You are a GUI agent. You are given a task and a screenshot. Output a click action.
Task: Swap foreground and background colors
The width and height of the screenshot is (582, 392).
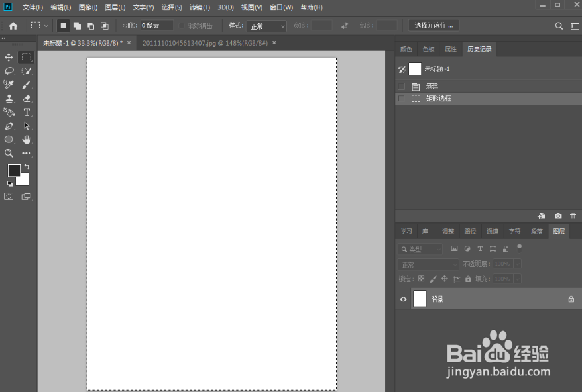click(x=27, y=166)
